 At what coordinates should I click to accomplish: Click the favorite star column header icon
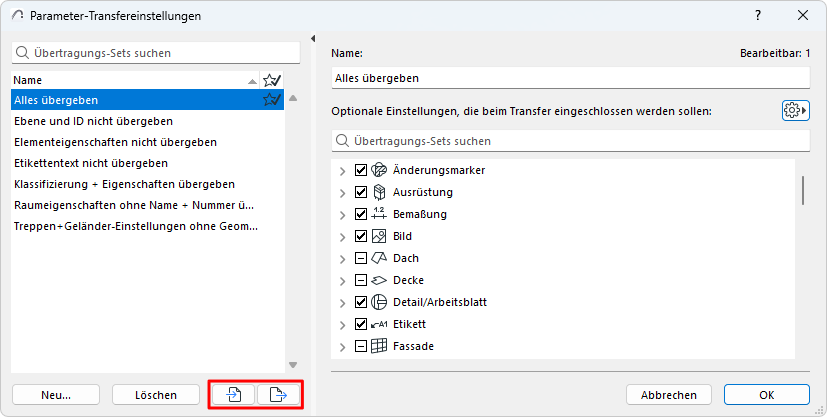271,80
